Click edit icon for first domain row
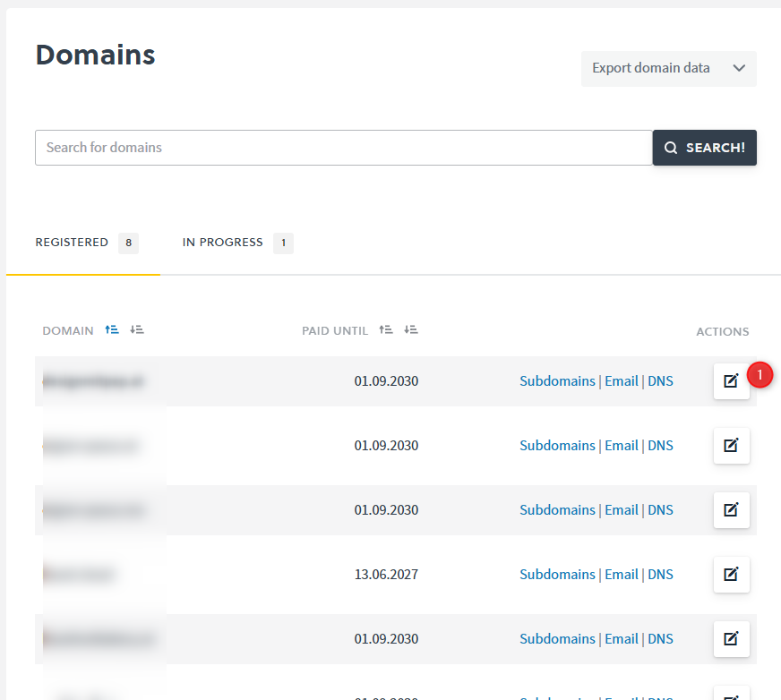Viewport: 781px width, 700px height. coord(731,381)
